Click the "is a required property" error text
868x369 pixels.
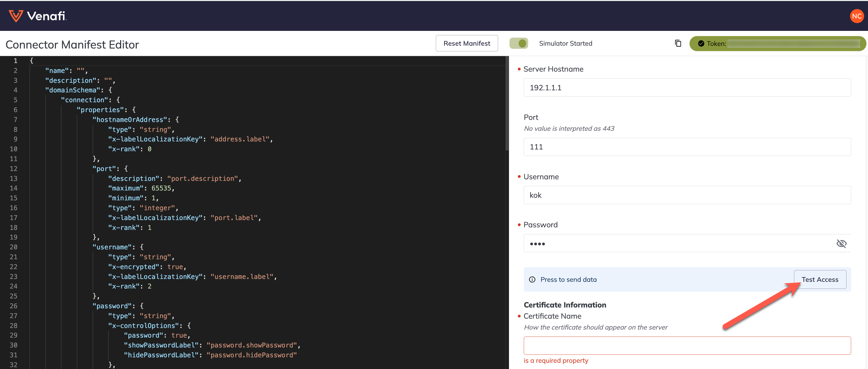pyautogui.click(x=556, y=361)
